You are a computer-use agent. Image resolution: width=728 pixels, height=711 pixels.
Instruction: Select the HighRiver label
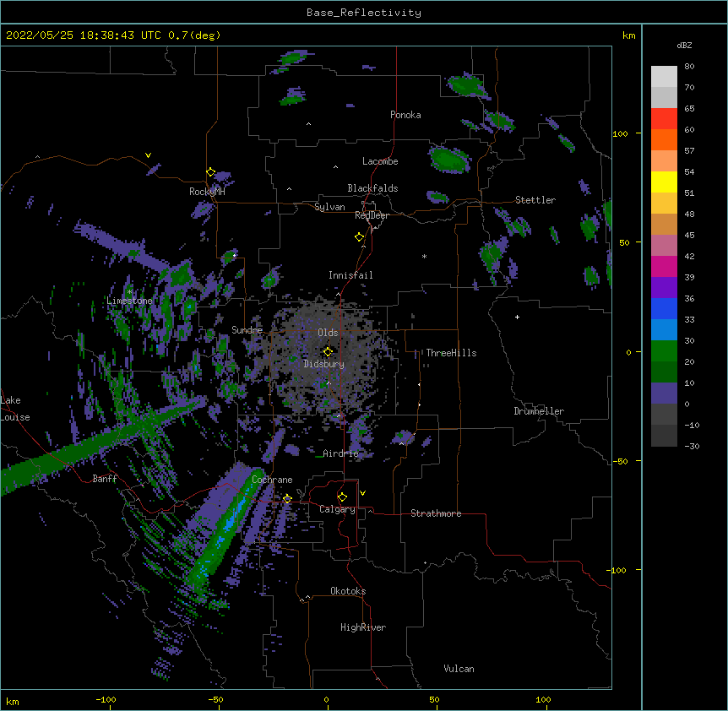point(363,627)
